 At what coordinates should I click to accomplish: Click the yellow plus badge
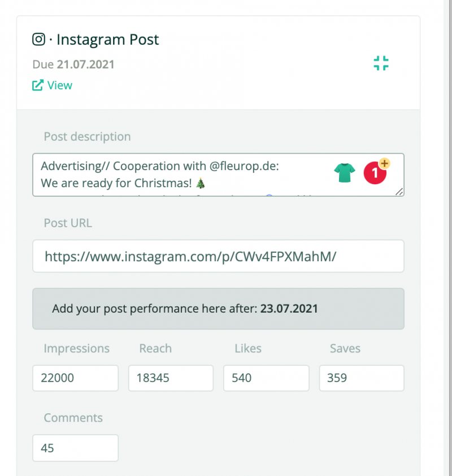tap(385, 163)
